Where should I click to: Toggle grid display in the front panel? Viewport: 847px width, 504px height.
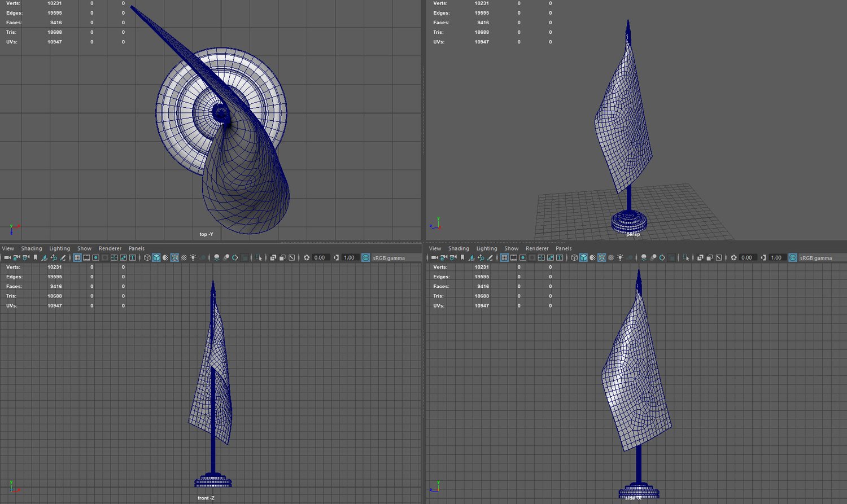pos(77,258)
